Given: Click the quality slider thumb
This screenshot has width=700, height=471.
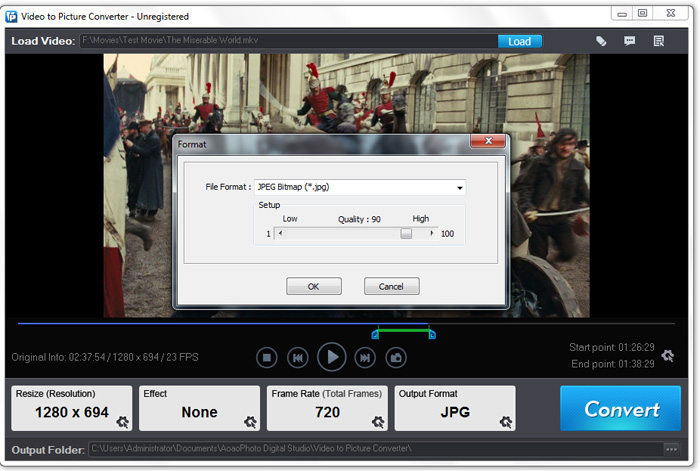Looking at the screenshot, I should (x=406, y=233).
